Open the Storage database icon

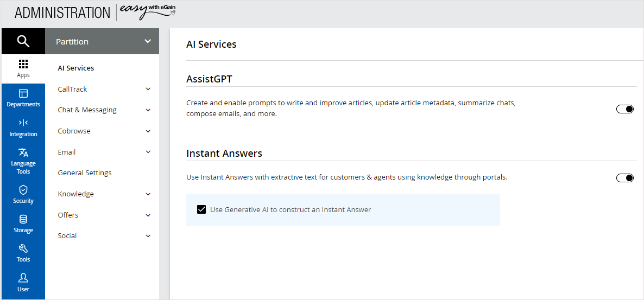tap(23, 219)
